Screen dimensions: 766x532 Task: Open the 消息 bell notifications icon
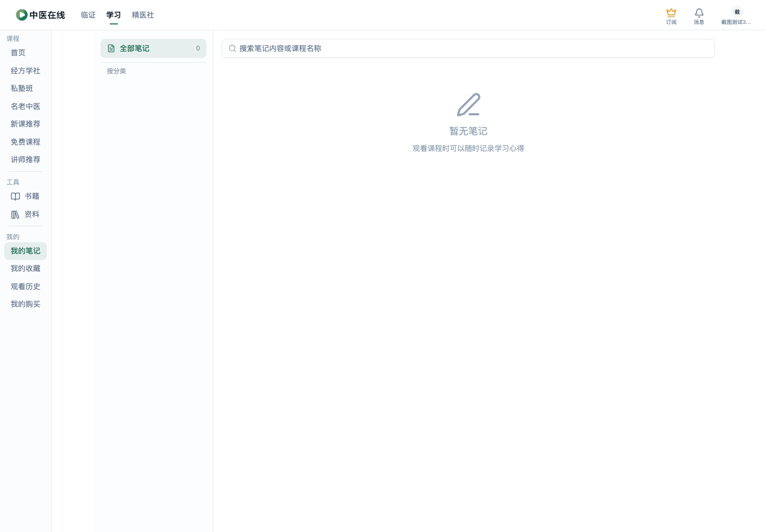(x=699, y=13)
